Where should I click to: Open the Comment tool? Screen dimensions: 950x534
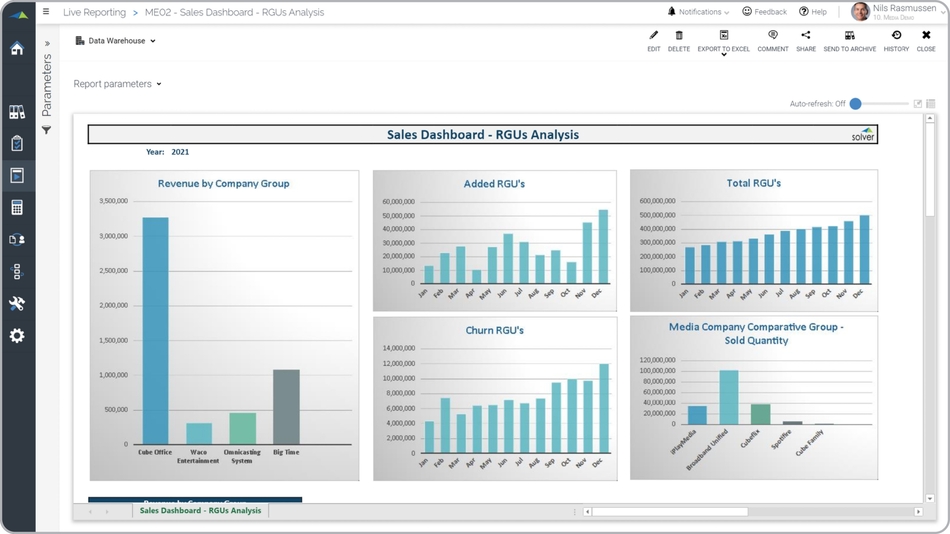(773, 36)
